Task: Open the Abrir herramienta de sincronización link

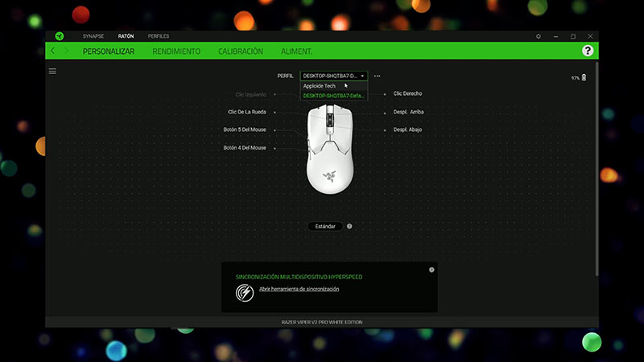Action: coord(299,289)
